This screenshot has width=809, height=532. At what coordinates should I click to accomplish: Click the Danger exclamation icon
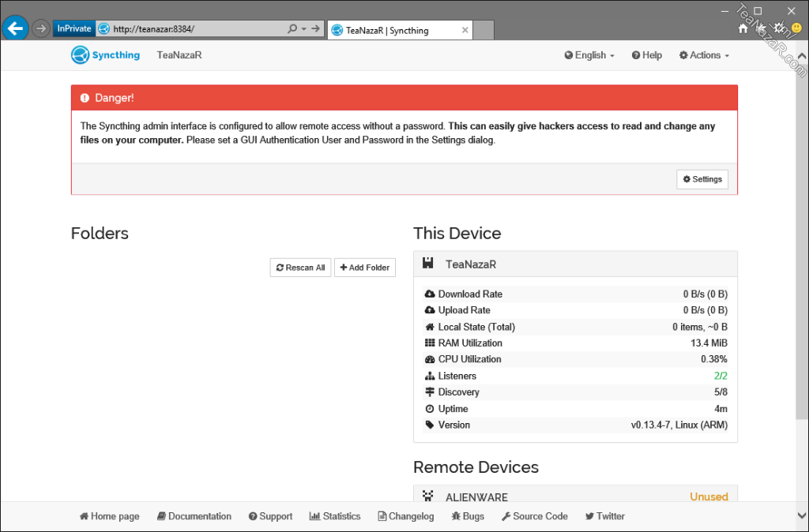(x=85, y=98)
